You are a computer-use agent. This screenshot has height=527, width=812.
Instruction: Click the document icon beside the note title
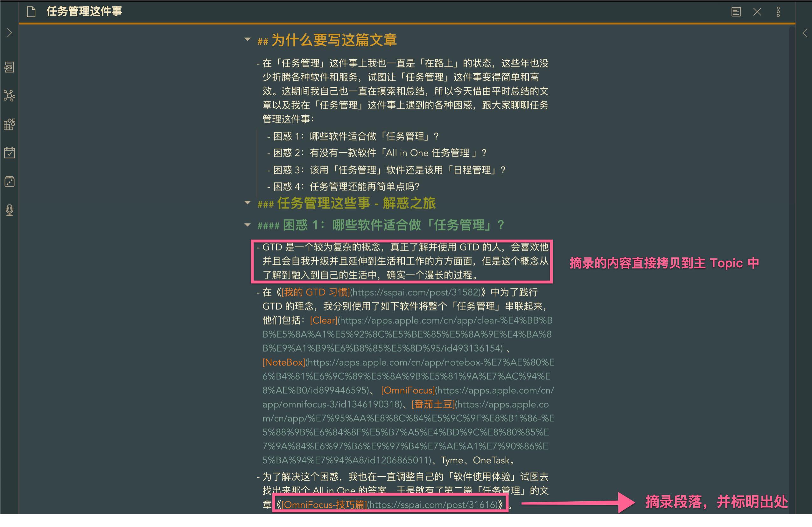(31, 12)
